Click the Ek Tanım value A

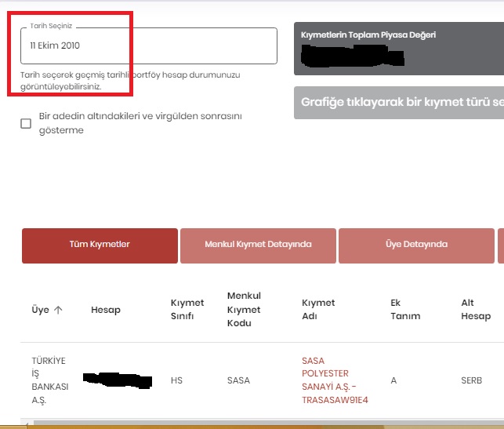[393, 380]
